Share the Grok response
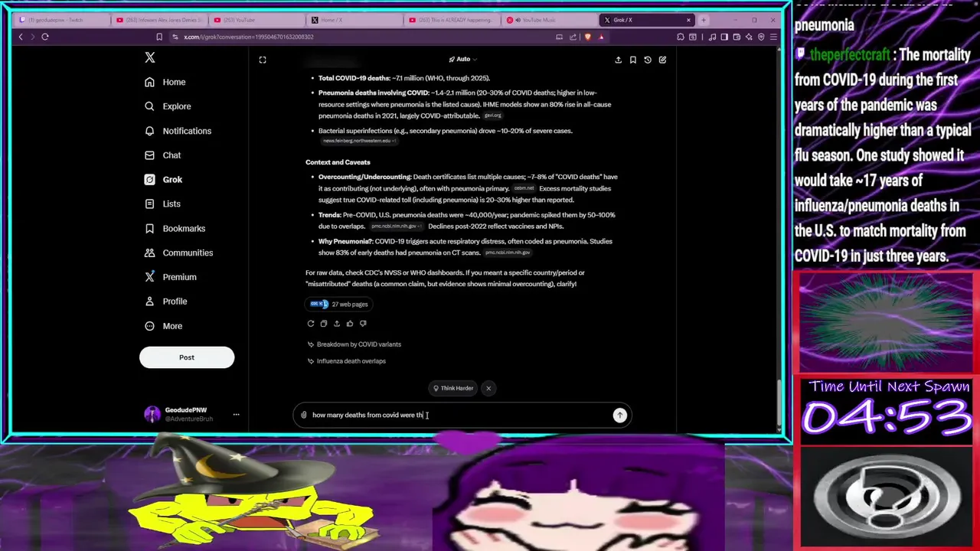The width and height of the screenshot is (980, 551). pyautogui.click(x=337, y=323)
